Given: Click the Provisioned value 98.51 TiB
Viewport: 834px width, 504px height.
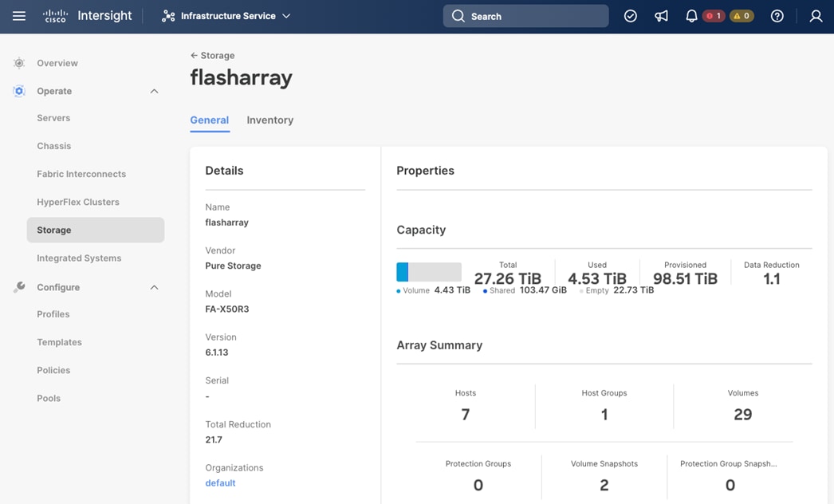Looking at the screenshot, I should point(685,278).
